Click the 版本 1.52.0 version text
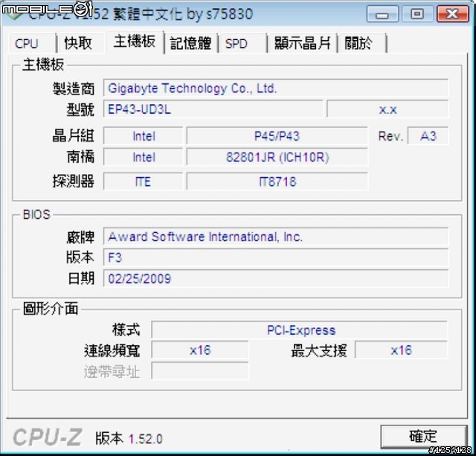The width and height of the screenshot is (476, 456). 129,438
